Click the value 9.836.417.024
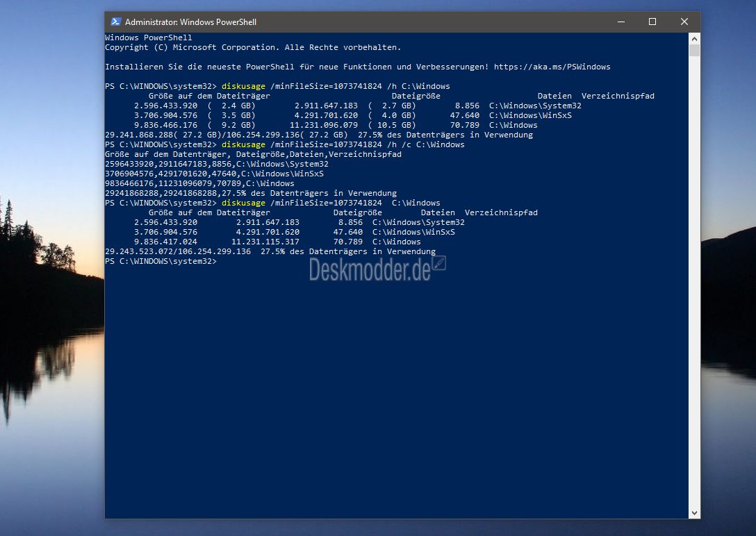This screenshot has width=756, height=536. [165, 242]
